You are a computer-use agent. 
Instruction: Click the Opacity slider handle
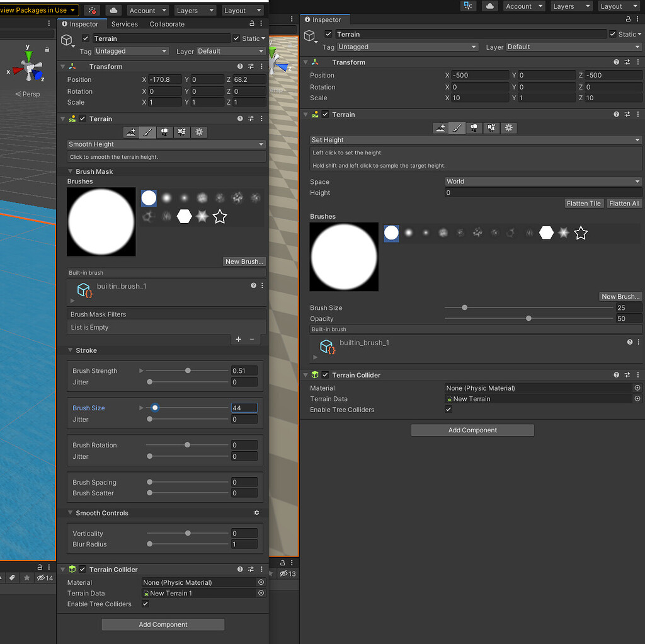tap(528, 318)
